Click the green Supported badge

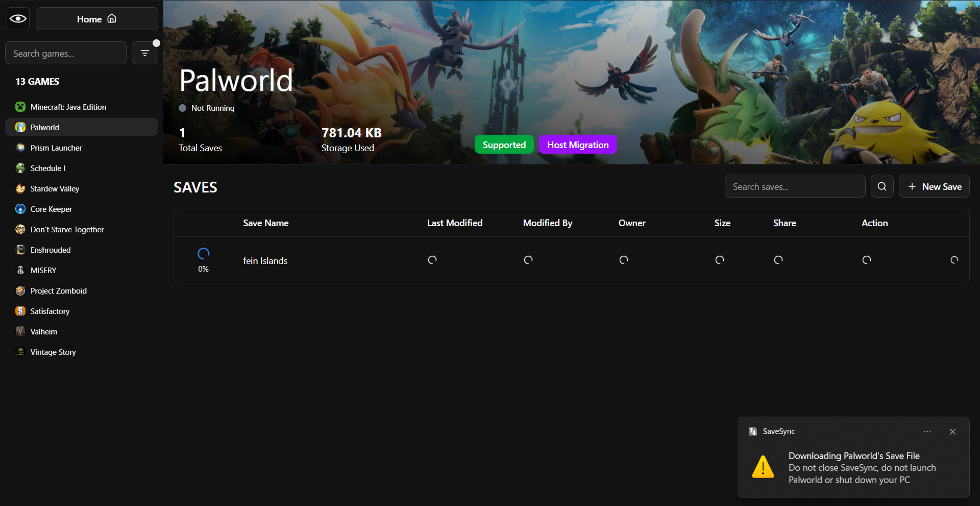(x=504, y=144)
